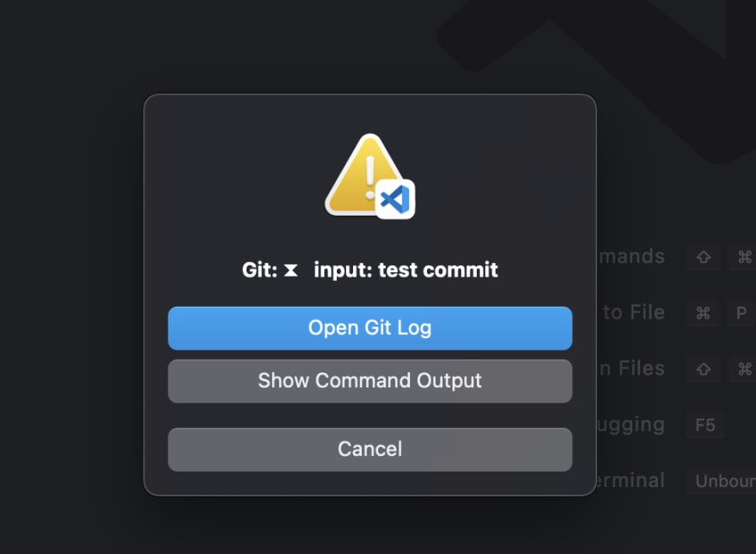Click the F5 keycap beside the Debugging label
This screenshot has height=554, width=756.
pos(705,425)
